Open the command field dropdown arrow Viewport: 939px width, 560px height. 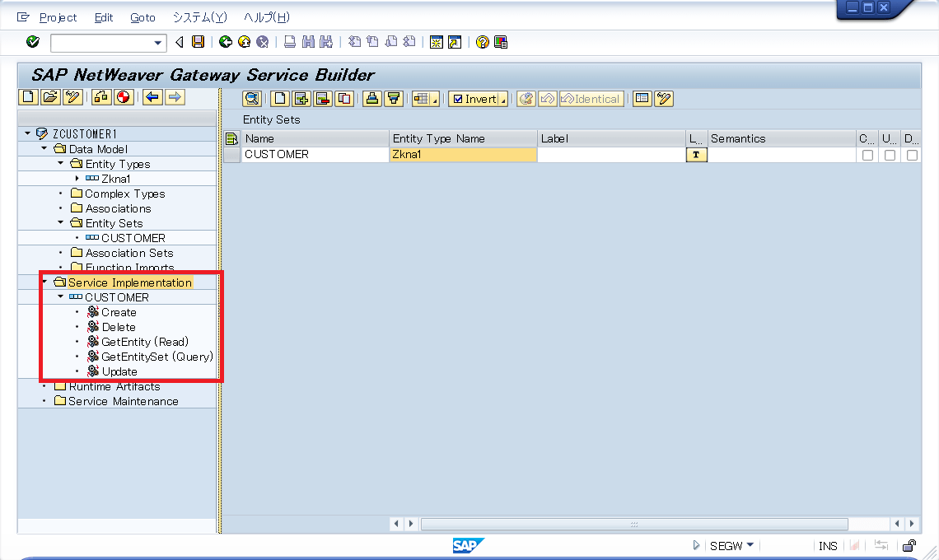click(157, 43)
